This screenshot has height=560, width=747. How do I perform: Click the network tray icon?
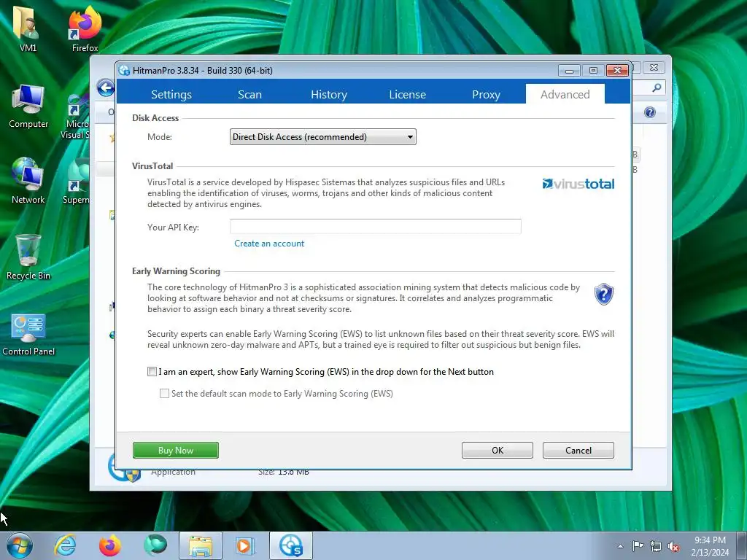pos(656,546)
